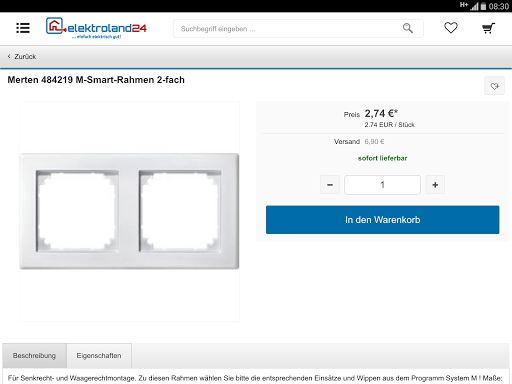Decrease quantity with the minus button
The image size is (512, 384).
point(330,185)
